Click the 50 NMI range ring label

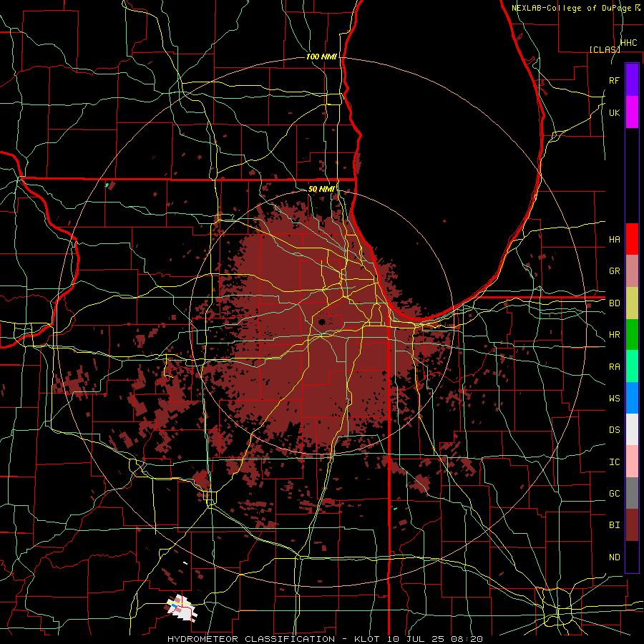[321, 189]
